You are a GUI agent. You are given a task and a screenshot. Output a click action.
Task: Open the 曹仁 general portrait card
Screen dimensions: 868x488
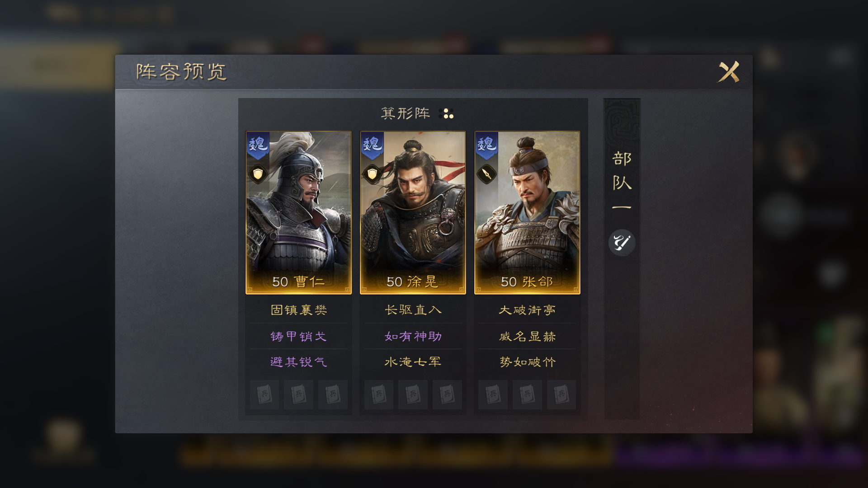tap(298, 213)
